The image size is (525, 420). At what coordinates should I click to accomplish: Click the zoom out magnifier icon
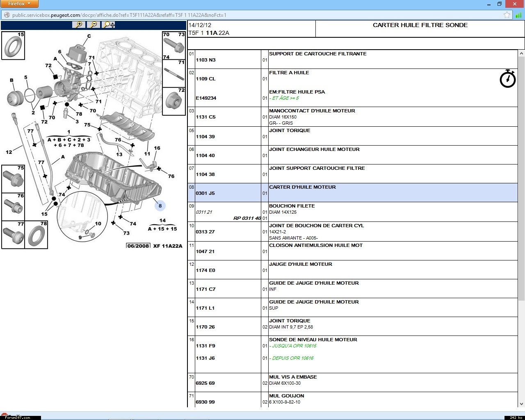[x=94, y=25]
